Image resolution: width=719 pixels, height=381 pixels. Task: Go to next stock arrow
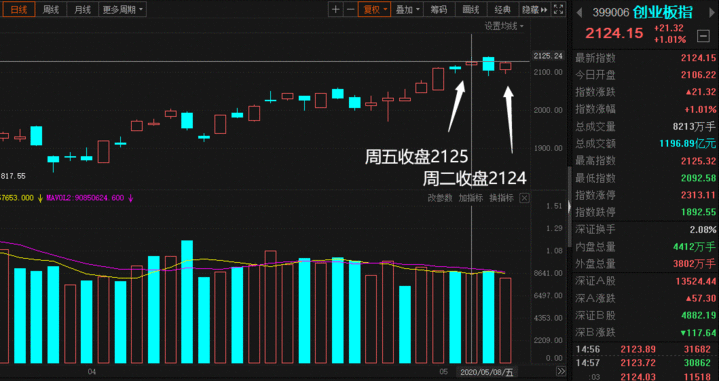click(712, 11)
